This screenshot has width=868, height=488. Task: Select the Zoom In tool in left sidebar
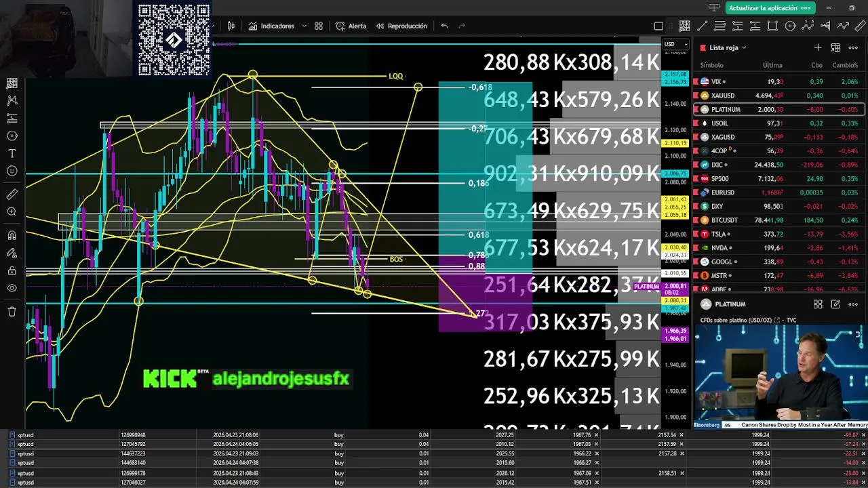(12, 212)
